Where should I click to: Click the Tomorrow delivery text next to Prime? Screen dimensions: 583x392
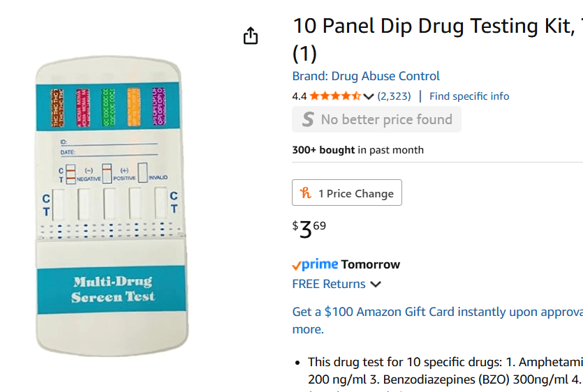(371, 264)
